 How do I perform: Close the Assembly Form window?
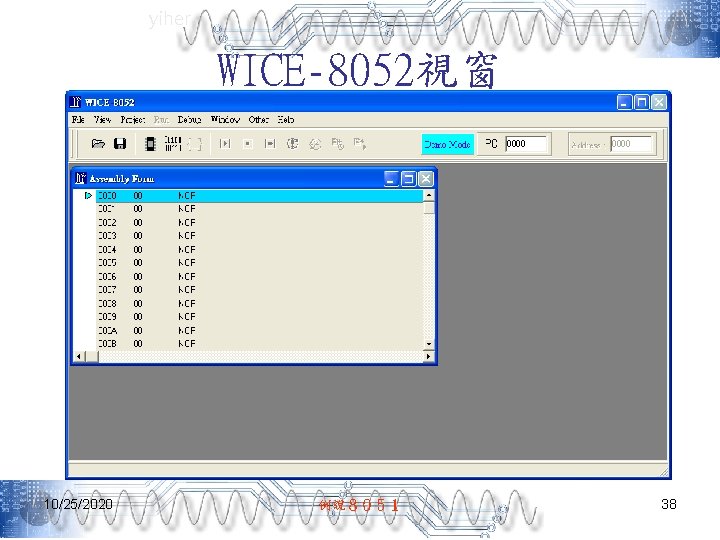426,179
